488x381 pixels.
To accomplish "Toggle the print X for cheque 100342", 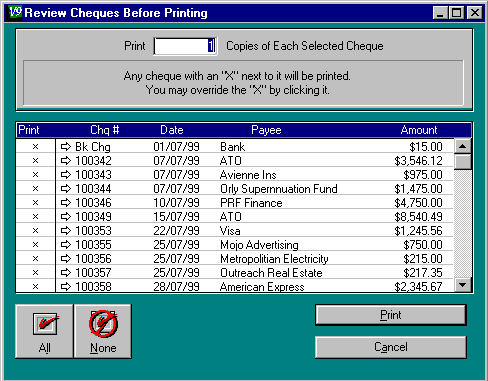I will click(x=35, y=160).
